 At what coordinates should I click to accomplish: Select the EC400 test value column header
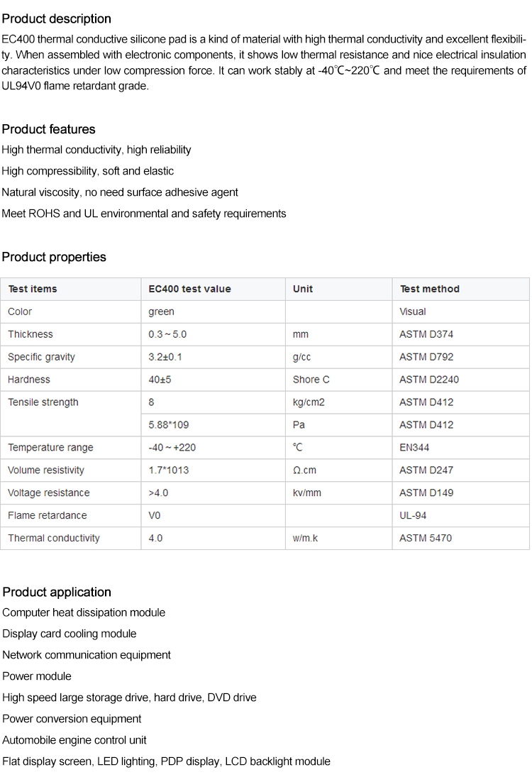[x=189, y=289]
